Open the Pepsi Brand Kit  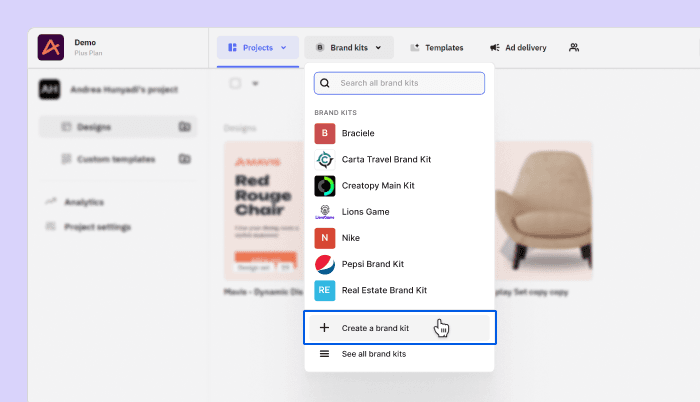[x=372, y=264]
